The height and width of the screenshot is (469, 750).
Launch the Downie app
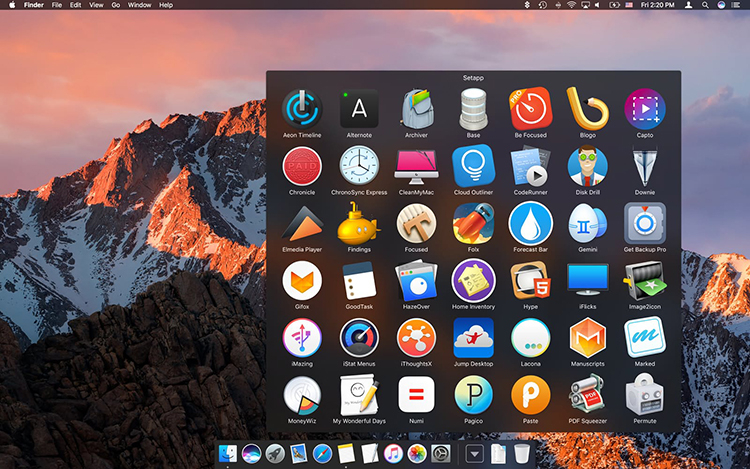pyautogui.click(x=645, y=166)
